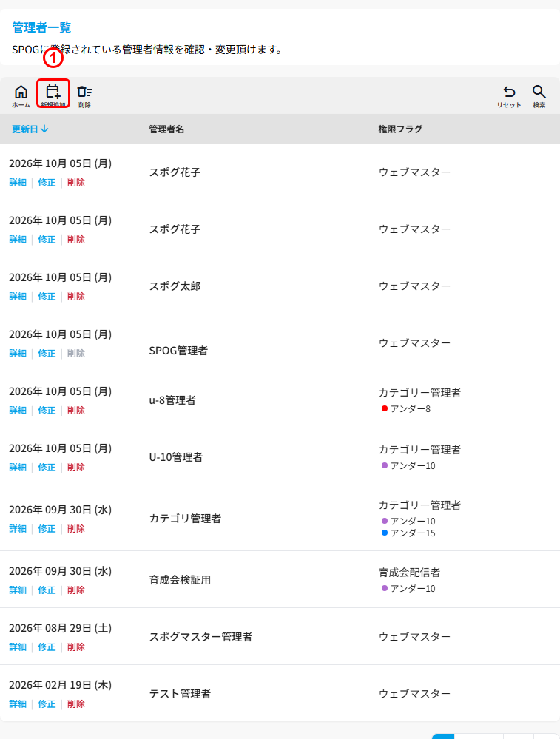The image size is (560, 739).
Task: Click the 権限フラグ column header
Action: pos(400,129)
